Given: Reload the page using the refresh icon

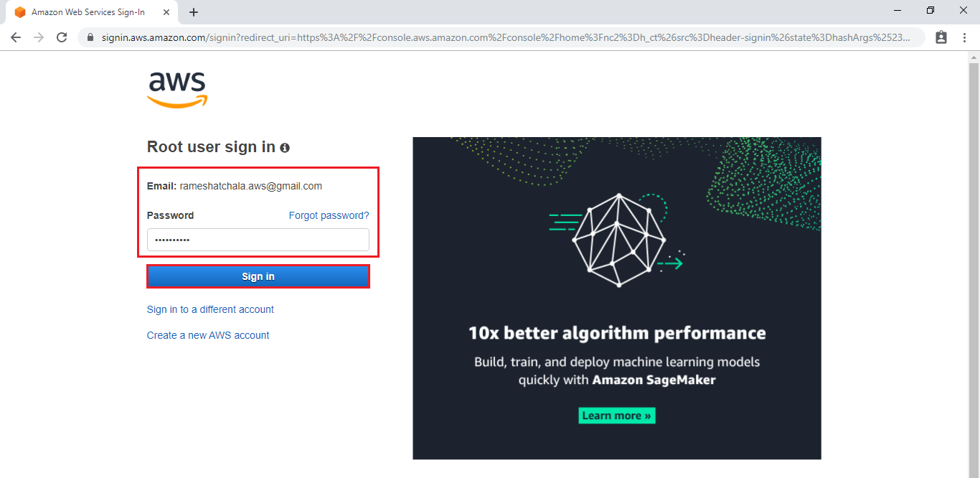Looking at the screenshot, I should click(x=61, y=37).
